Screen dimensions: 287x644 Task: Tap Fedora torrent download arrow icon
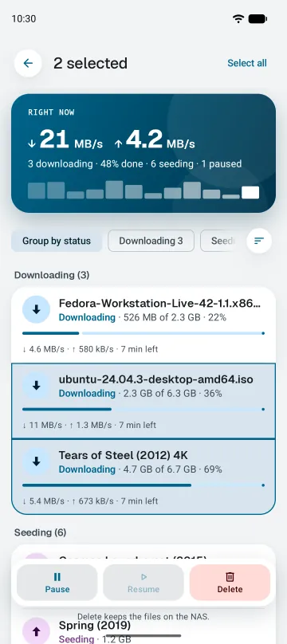click(x=36, y=309)
